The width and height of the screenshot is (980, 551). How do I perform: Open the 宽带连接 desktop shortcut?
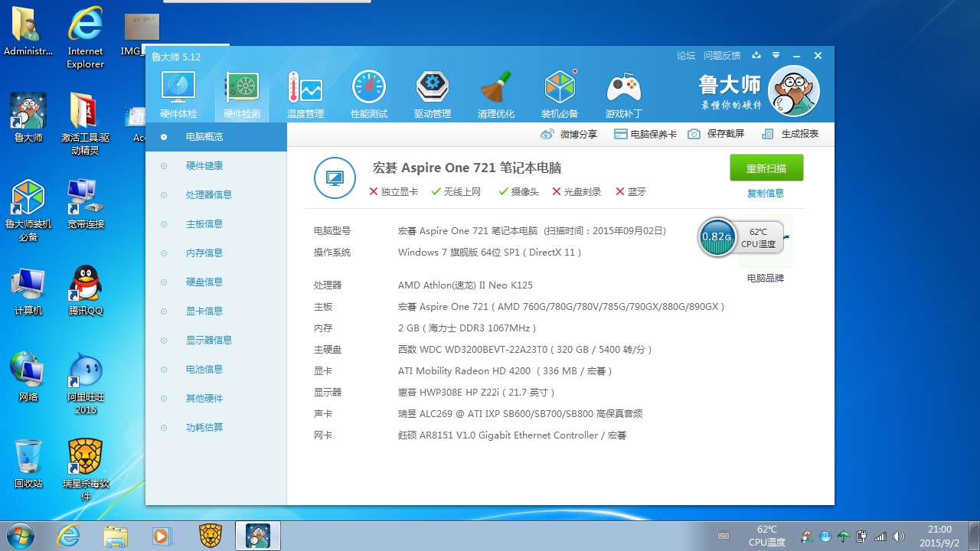coord(86,204)
